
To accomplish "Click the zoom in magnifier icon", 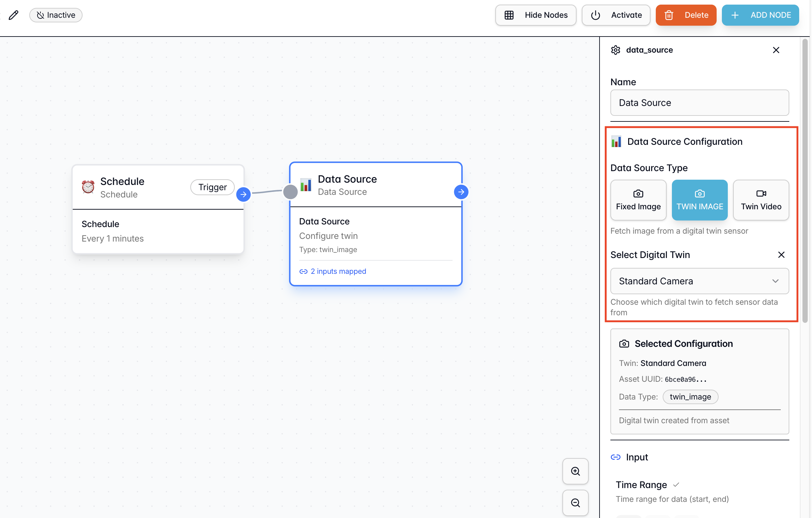I will 575,471.
